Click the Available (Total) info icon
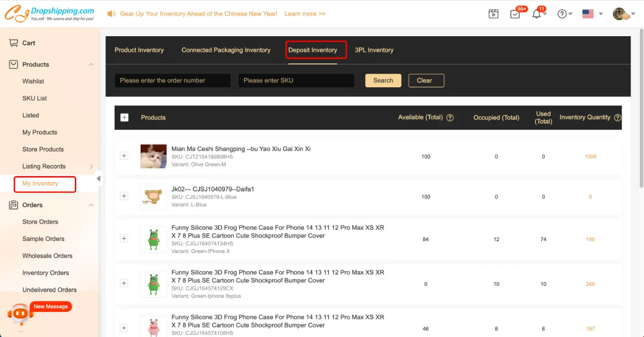The image size is (644, 337). click(x=450, y=118)
